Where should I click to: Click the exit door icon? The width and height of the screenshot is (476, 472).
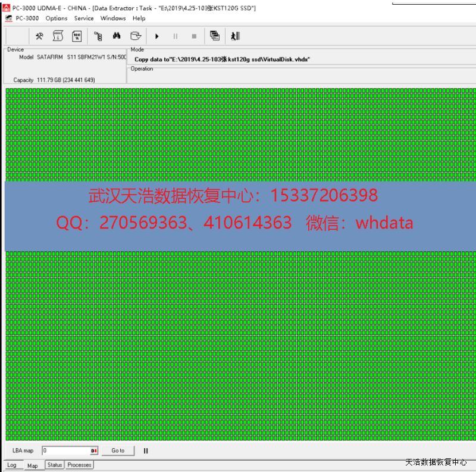[235, 36]
